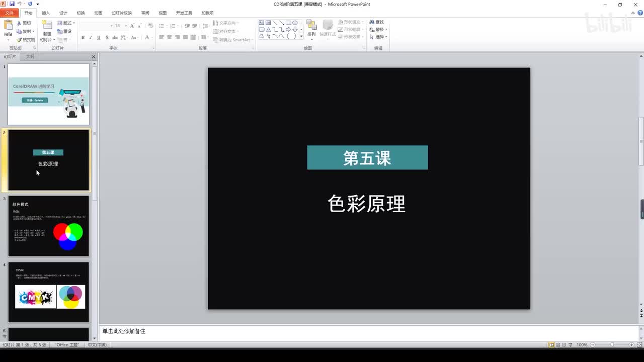Toggle text shadow (S) formatting
Screen dimensions: 644x362
106,37
